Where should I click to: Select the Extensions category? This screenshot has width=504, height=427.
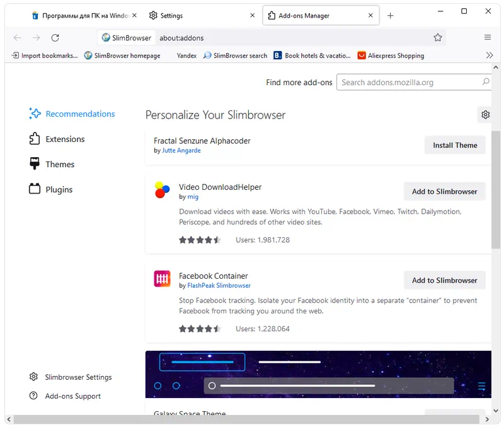pos(57,139)
